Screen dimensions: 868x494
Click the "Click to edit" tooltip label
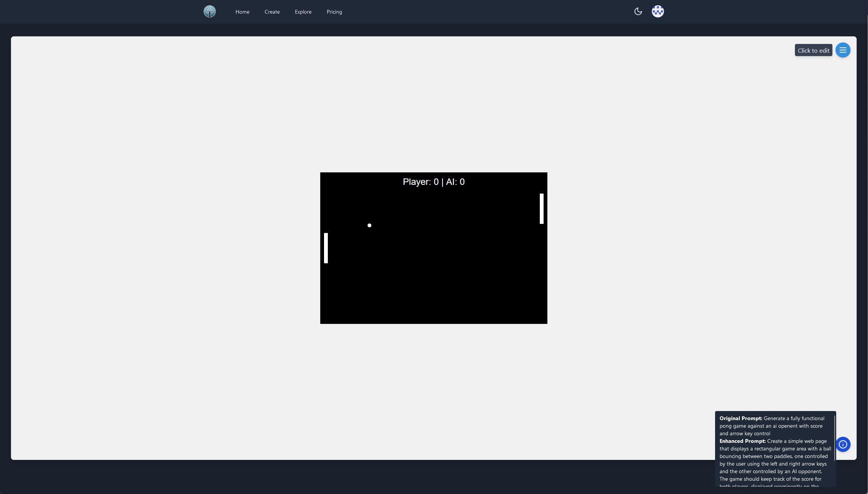tap(813, 50)
